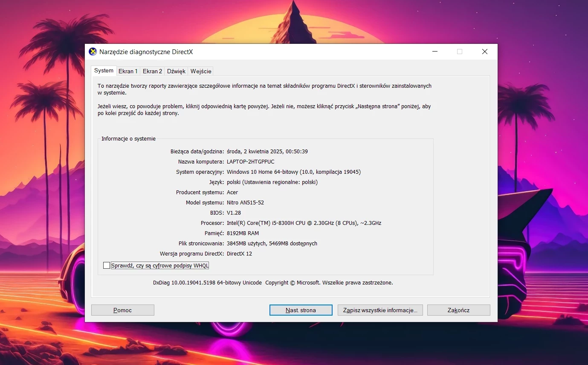Click the page file value 3845MB użytych

pyautogui.click(x=272, y=243)
